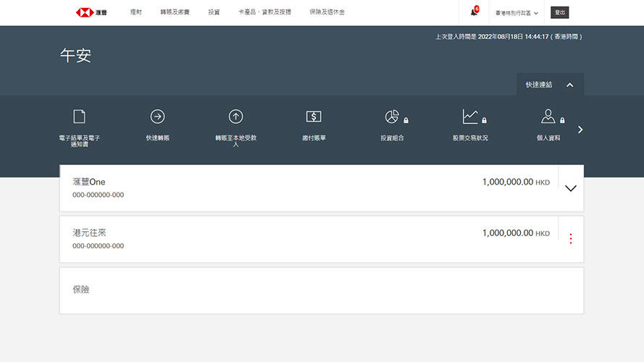The image size is (644, 362).
Task: Click the 繳付賬單 label
Action: coord(314,138)
